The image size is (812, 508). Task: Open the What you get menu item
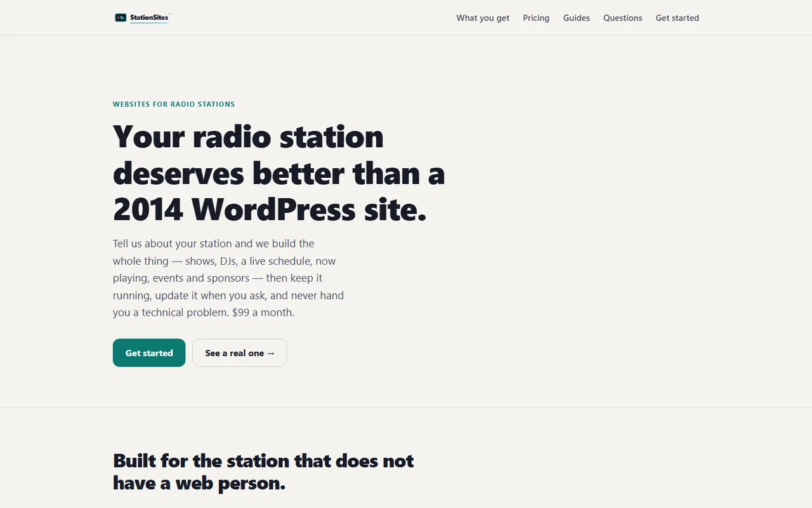[483, 18]
